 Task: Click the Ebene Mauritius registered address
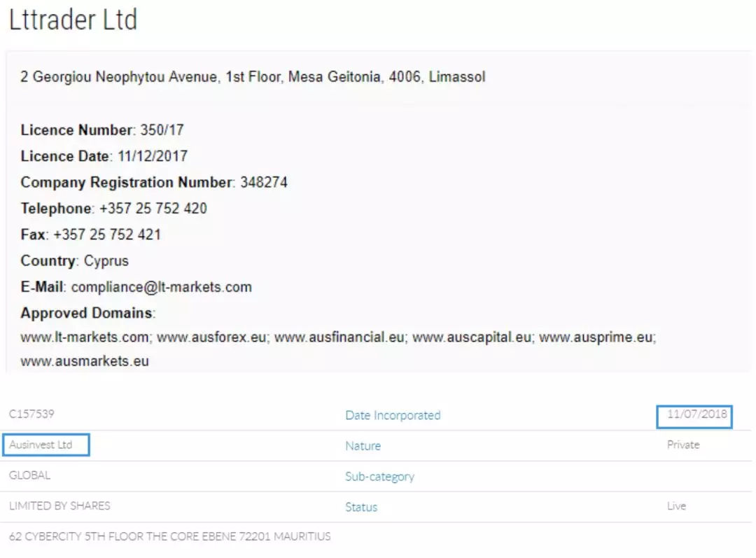click(169, 537)
